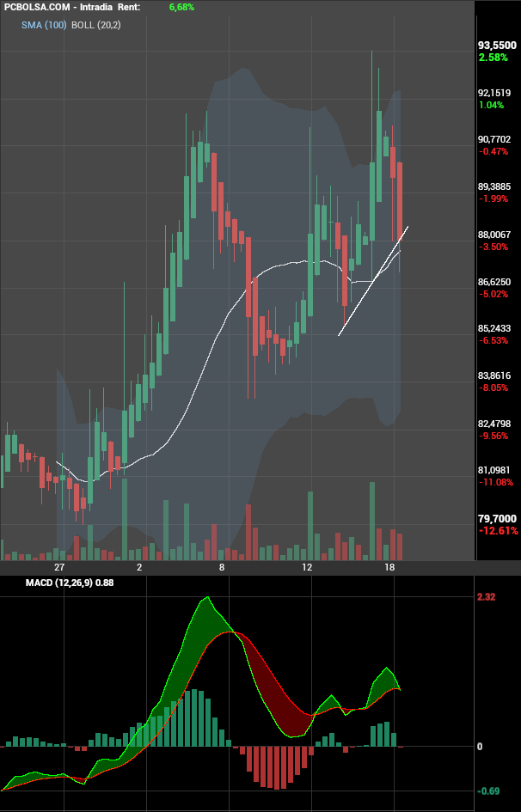Click the -5.02% percentage label
Screen dimensions: 521x812
(493, 294)
